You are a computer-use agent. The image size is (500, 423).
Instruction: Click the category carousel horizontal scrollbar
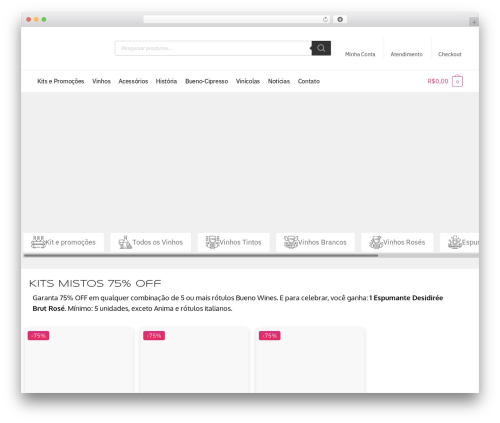click(201, 256)
